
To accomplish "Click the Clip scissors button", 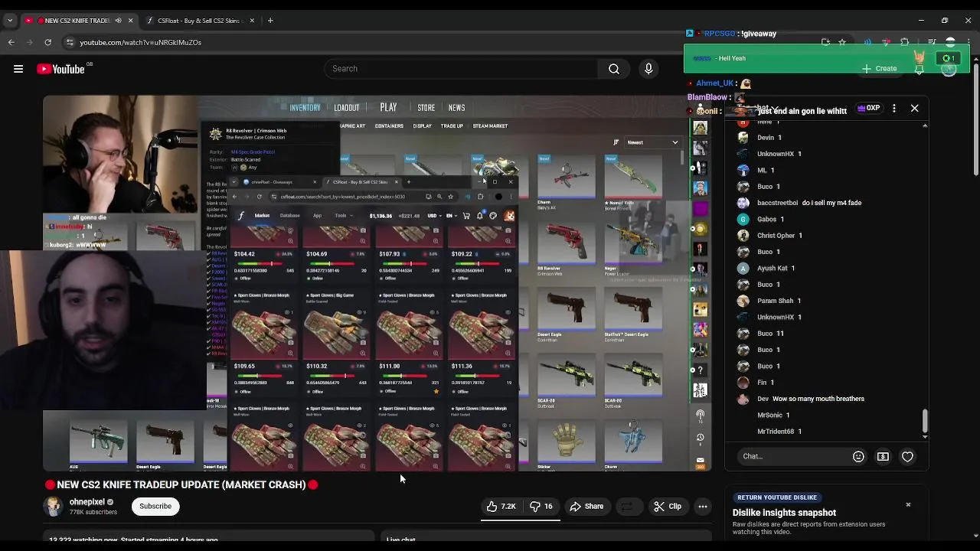I will (668, 506).
